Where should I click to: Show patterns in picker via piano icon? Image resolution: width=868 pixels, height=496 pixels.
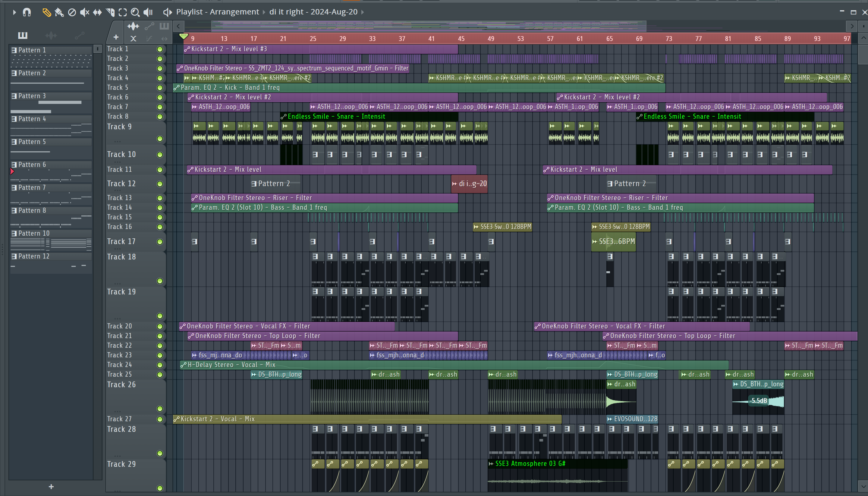tap(23, 35)
